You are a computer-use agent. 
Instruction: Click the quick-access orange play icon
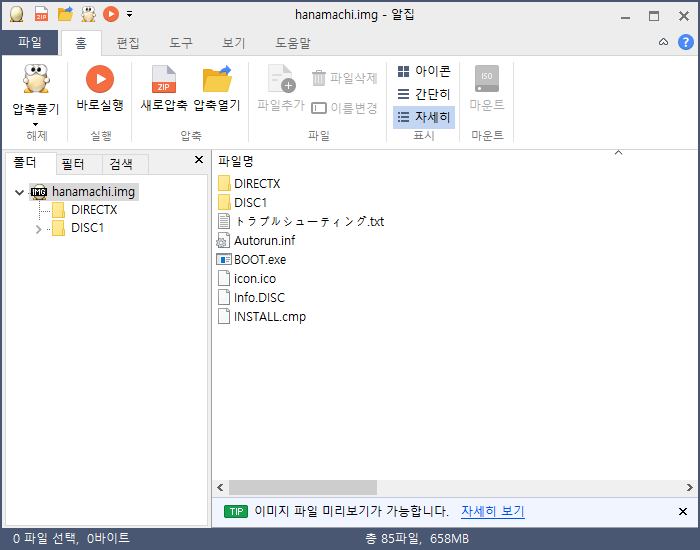coord(111,14)
